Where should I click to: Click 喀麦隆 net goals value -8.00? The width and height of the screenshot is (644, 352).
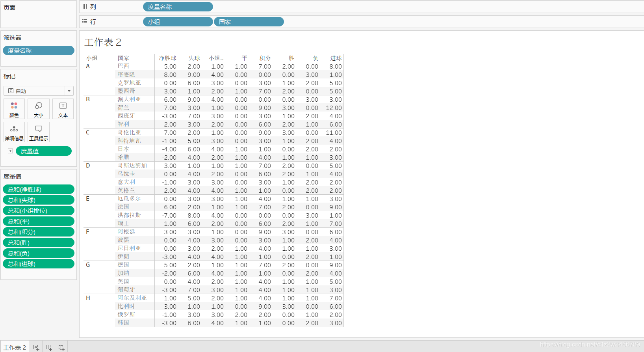tap(169, 75)
